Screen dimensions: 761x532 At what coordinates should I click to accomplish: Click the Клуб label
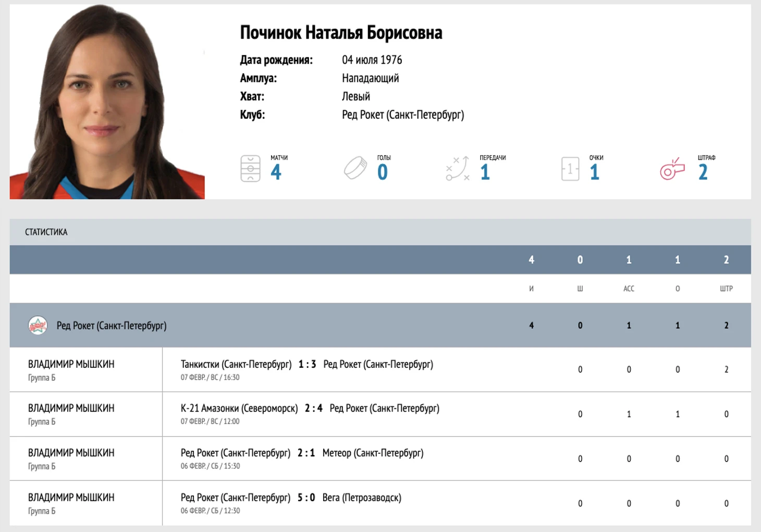252,115
